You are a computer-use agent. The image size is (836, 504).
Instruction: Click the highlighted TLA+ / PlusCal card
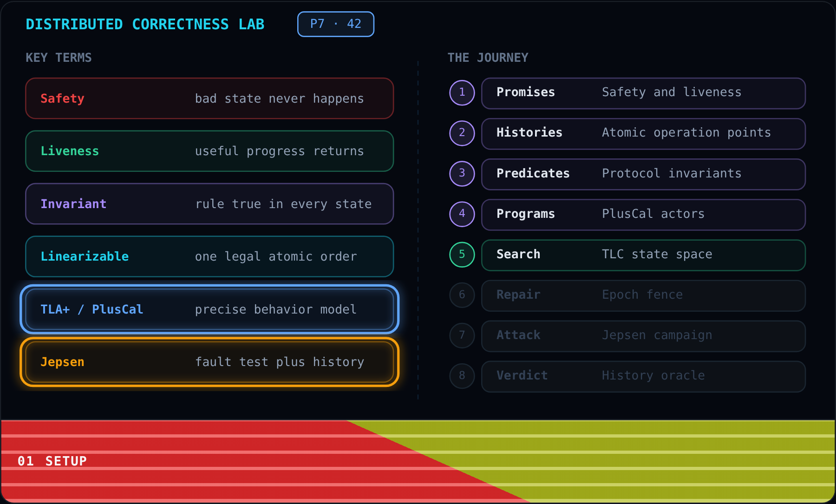coord(209,309)
